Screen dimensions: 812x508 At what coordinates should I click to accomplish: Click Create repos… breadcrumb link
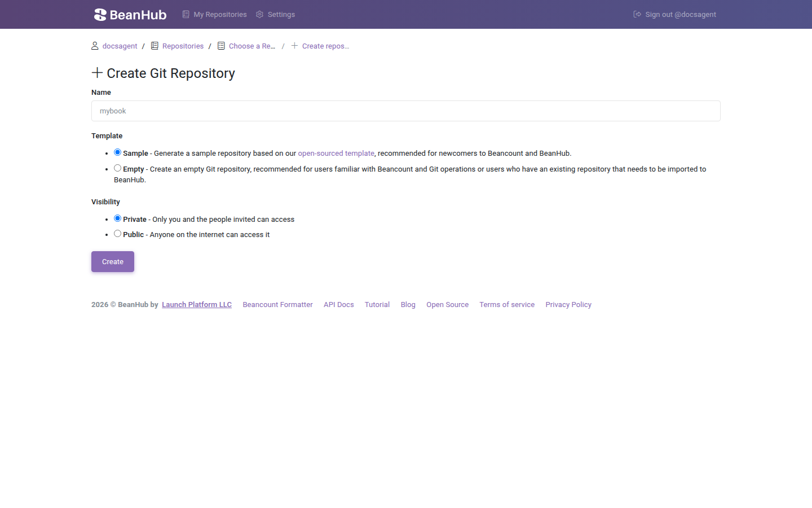[x=325, y=46]
